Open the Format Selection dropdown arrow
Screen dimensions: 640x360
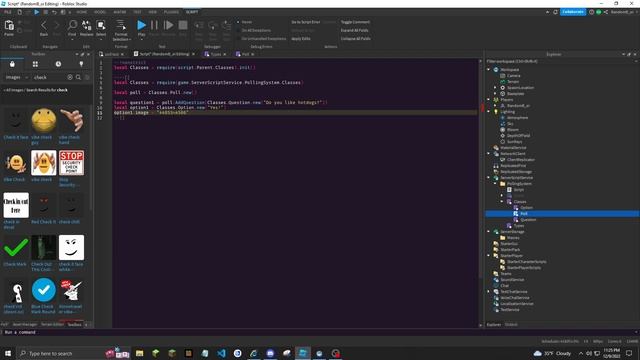130,39
